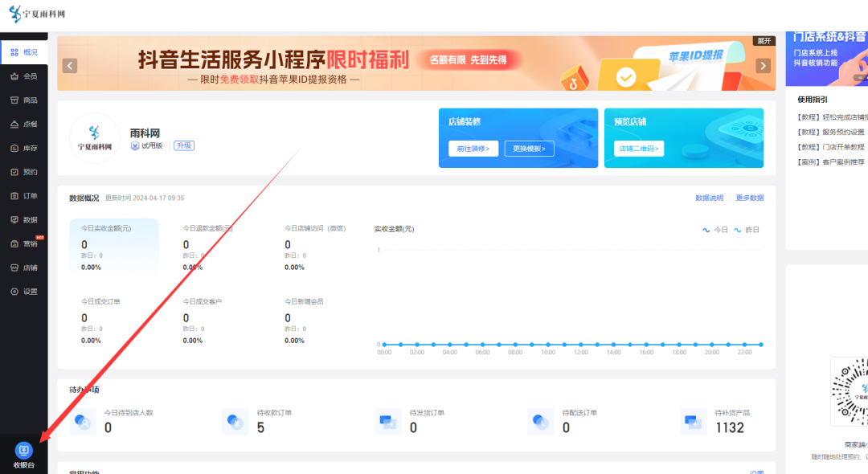Click the 今日待到店人数 icon
This screenshot has width=868, height=474.
point(83,422)
